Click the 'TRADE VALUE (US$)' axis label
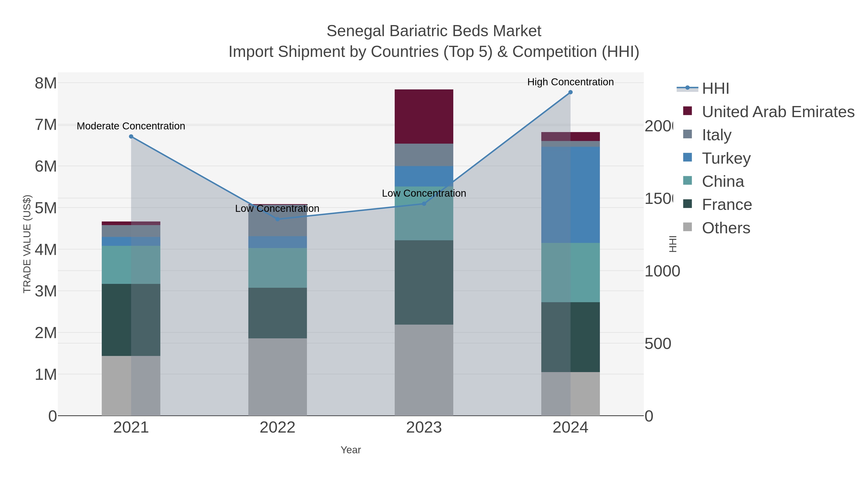This screenshot has width=868, height=488. pos(27,244)
